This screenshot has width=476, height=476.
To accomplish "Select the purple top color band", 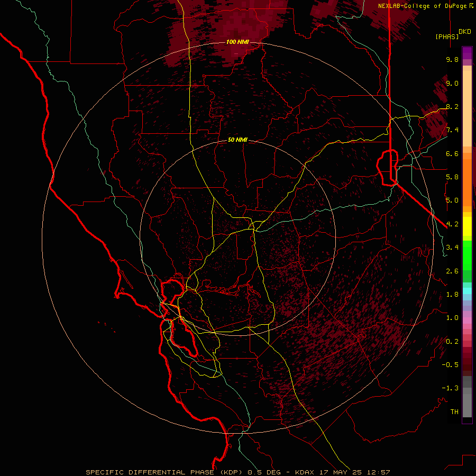I will (x=467, y=53).
